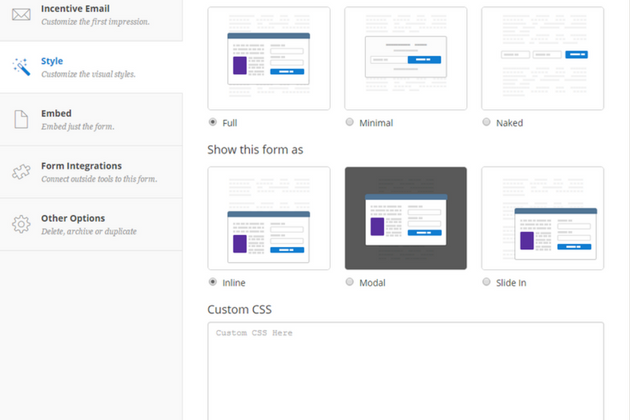
Task: Click the 'Show this form as' heading
Action: point(255,150)
